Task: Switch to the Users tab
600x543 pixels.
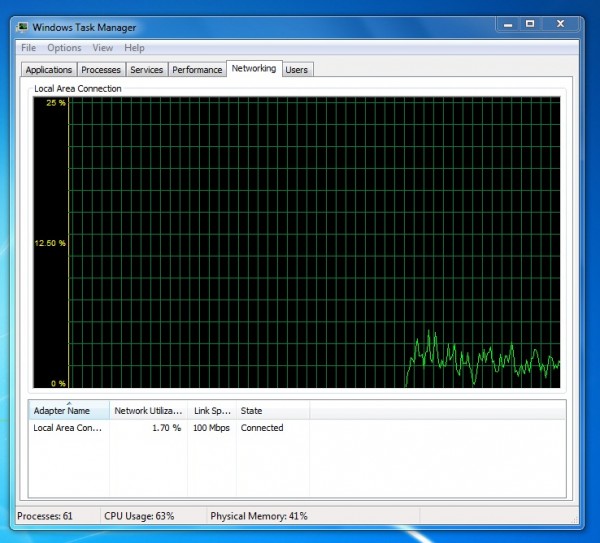Action: point(297,70)
